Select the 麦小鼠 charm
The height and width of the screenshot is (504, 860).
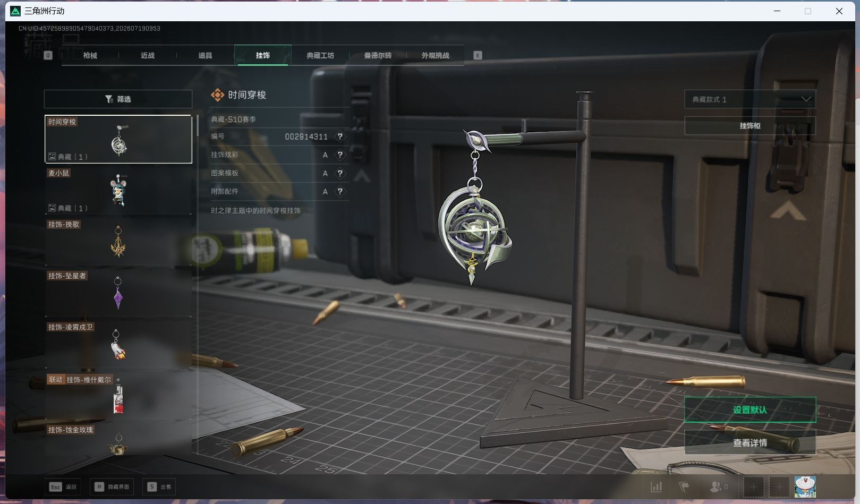[x=118, y=191]
